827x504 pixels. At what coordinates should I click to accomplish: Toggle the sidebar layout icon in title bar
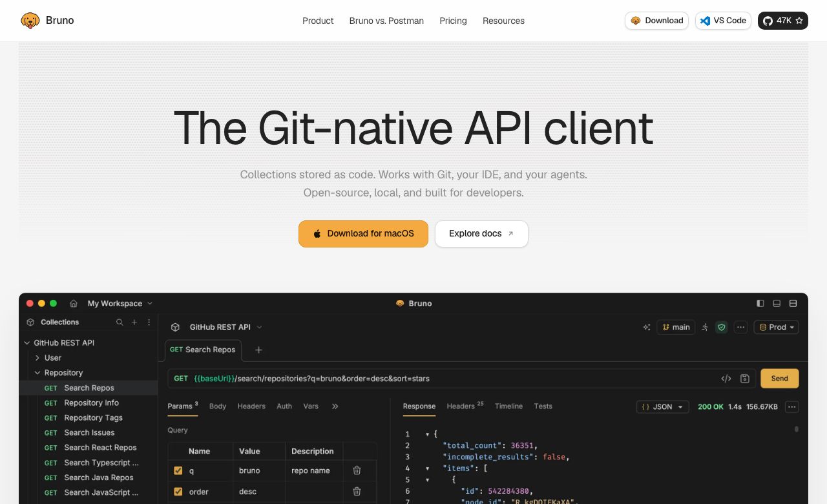point(760,303)
